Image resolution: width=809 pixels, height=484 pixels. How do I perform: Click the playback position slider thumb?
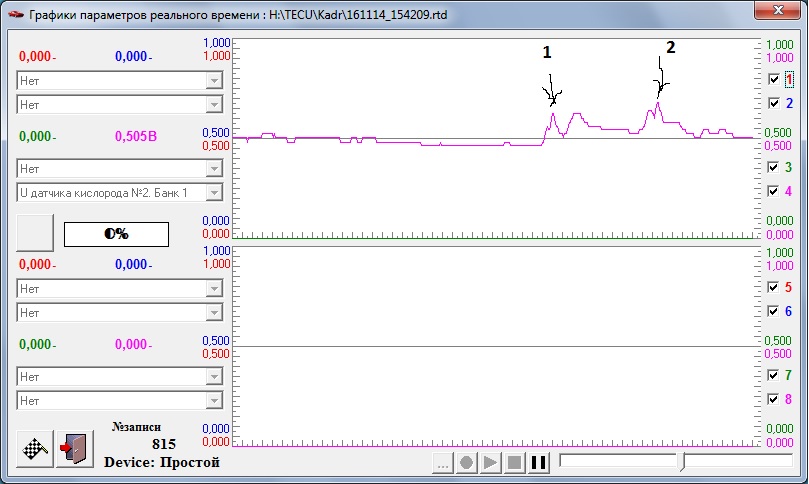(x=682, y=461)
